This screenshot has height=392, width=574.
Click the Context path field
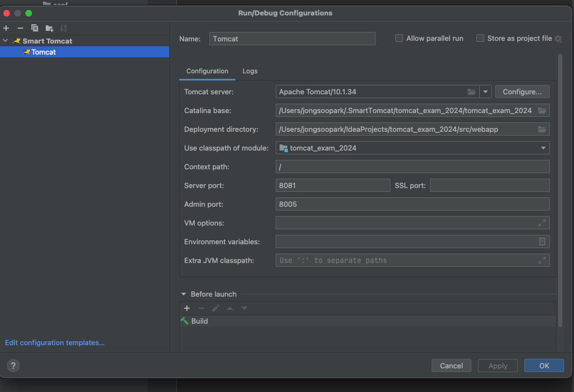point(412,167)
